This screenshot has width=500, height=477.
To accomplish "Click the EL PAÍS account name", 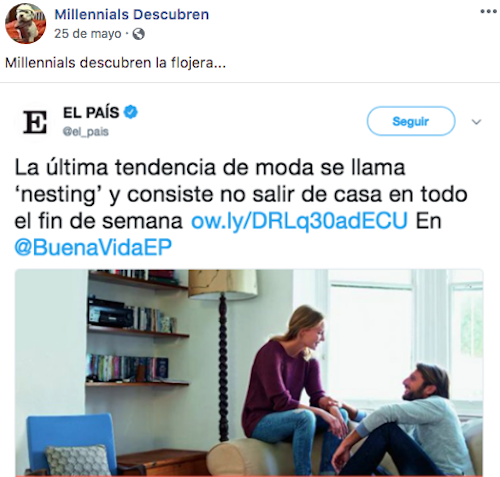I will [91, 112].
